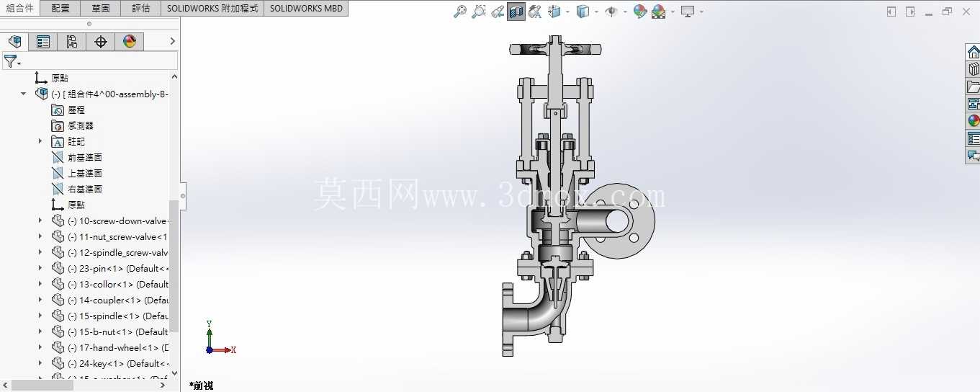Image resolution: width=980 pixels, height=392 pixels.
Task: Click the View Settings monitor icon
Action: tap(688, 12)
